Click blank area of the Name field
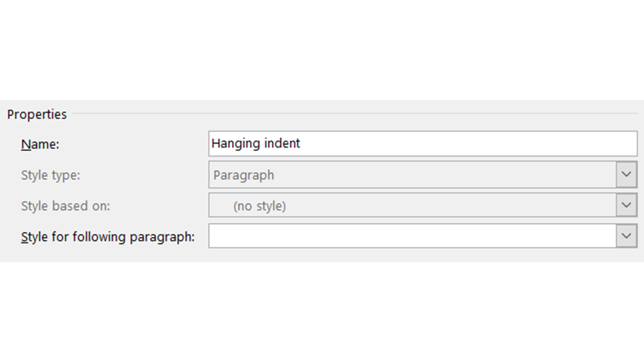The image size is (644, 362). coord(467,144)
